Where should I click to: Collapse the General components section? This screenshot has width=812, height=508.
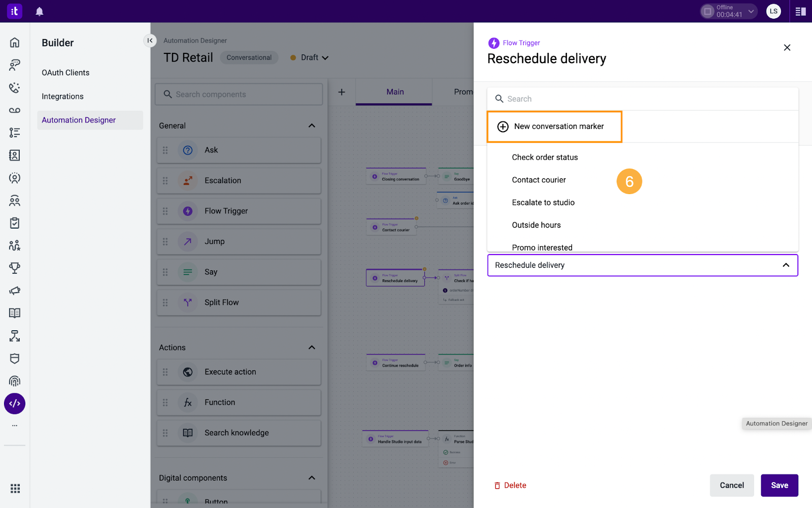pos(312,125)
